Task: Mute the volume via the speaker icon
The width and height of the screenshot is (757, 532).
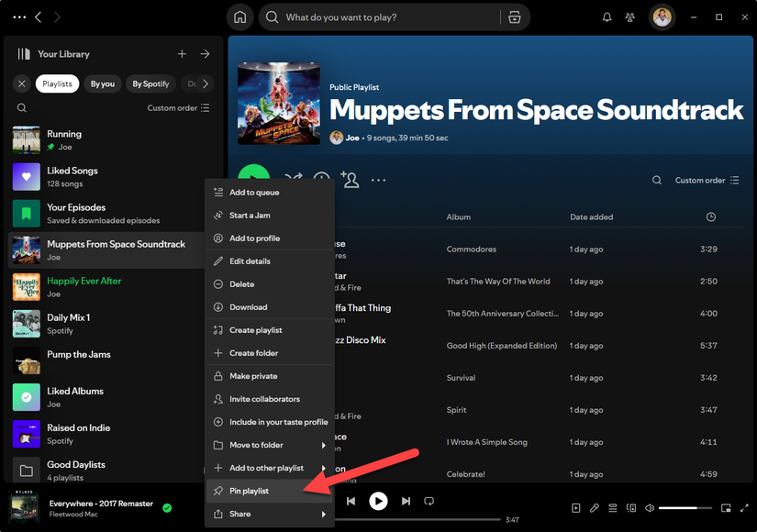Action: 651,507
